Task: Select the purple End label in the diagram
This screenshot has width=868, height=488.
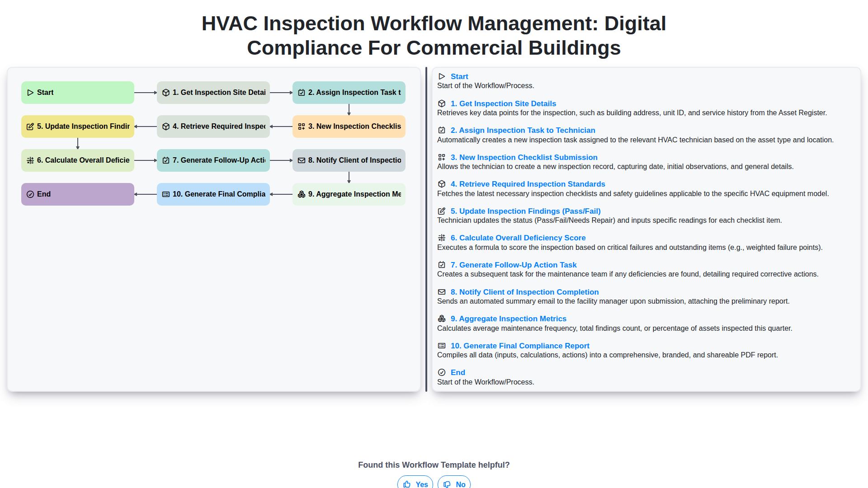Action: click(44, 194)
